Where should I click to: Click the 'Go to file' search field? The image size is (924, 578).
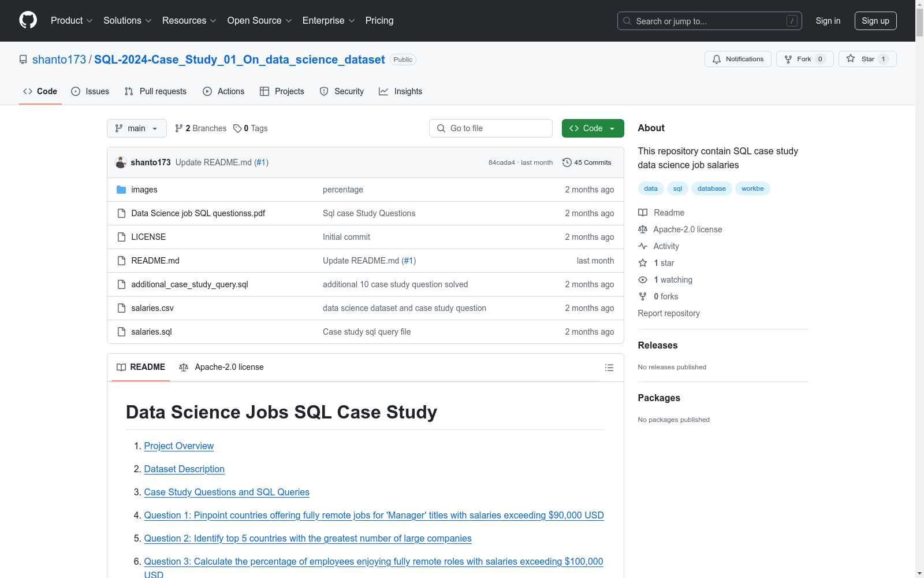(x=491, y=128)
